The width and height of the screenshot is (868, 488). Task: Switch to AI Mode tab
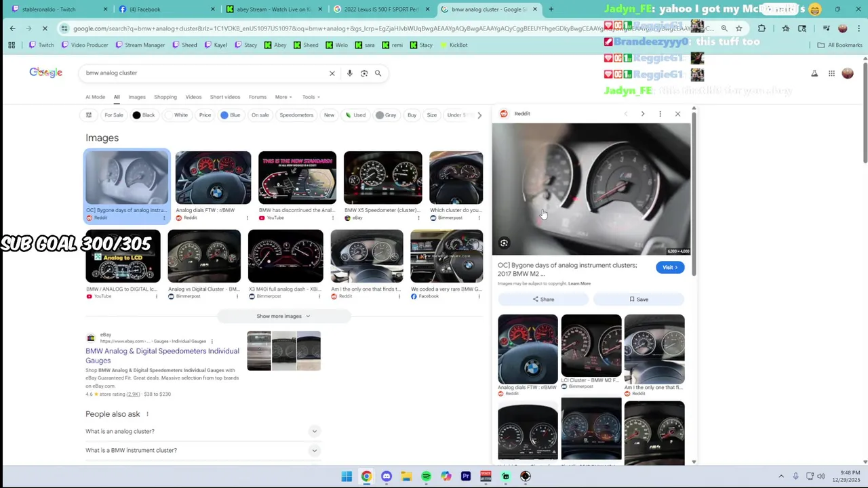[x=95, y=97]
